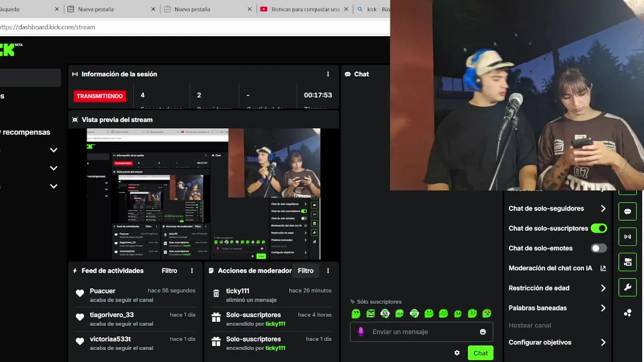Expand Palabras baneadas settings

tap(603, 308)
